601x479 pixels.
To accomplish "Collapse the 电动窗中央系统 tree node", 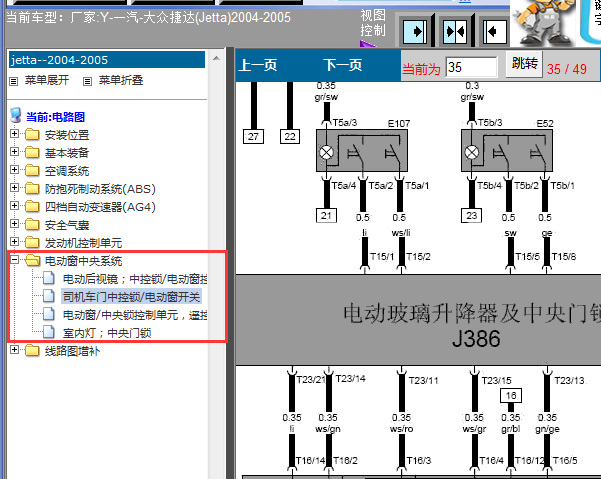I will pyautogui.click(x=15, y=260).
